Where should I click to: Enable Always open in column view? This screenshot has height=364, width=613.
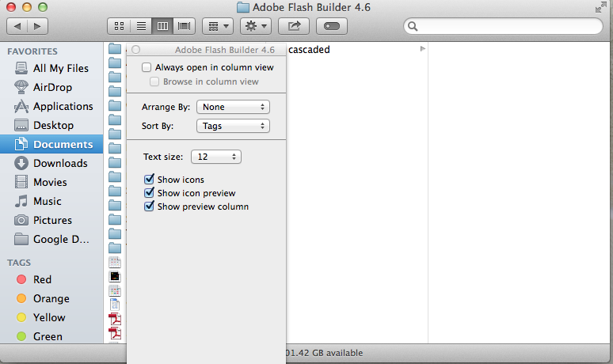click(147, 67)
